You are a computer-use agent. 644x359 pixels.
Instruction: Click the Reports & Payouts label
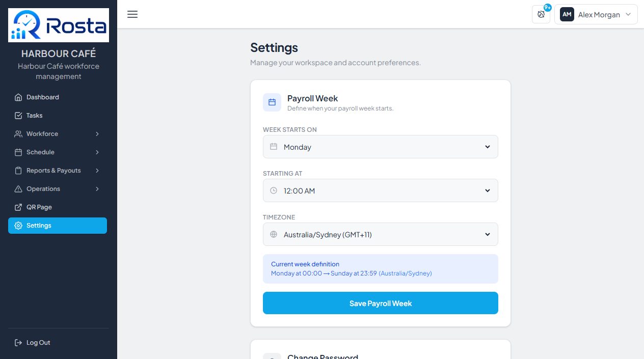[x=53, y=171]
